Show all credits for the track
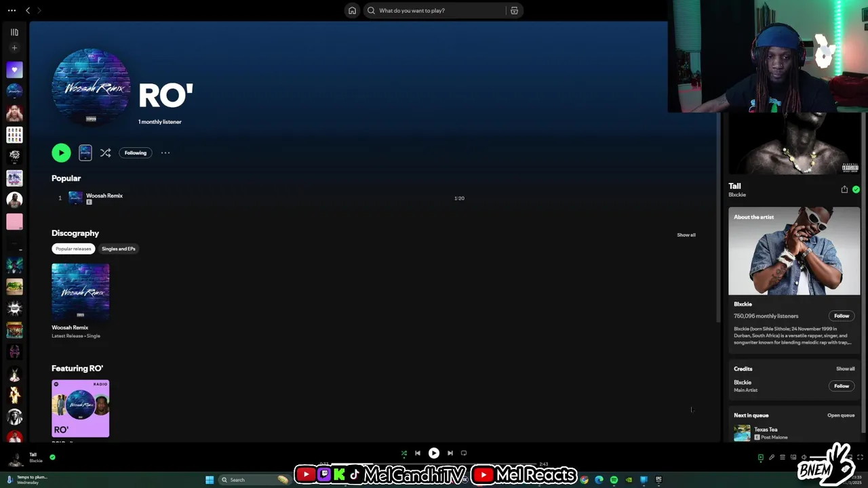Image resolution: width=868 pixels, height=488 pixels. pyautogui.click(x=845, y=369)
